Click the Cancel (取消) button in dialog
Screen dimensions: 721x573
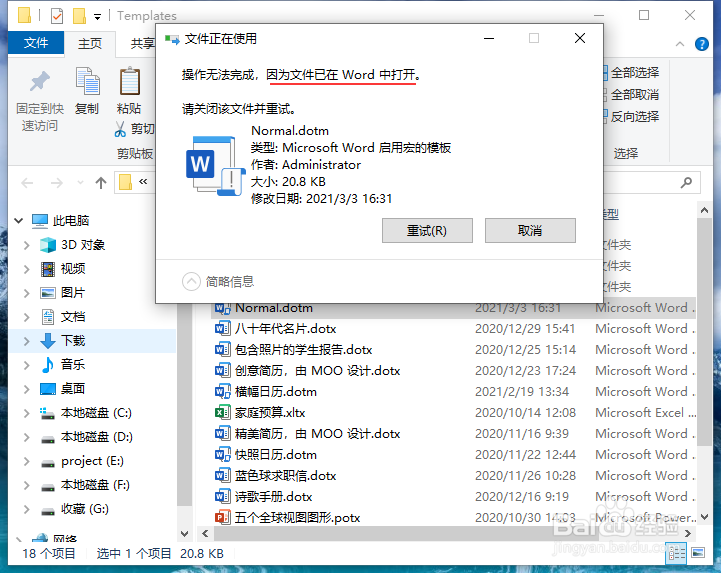(530, 230)
